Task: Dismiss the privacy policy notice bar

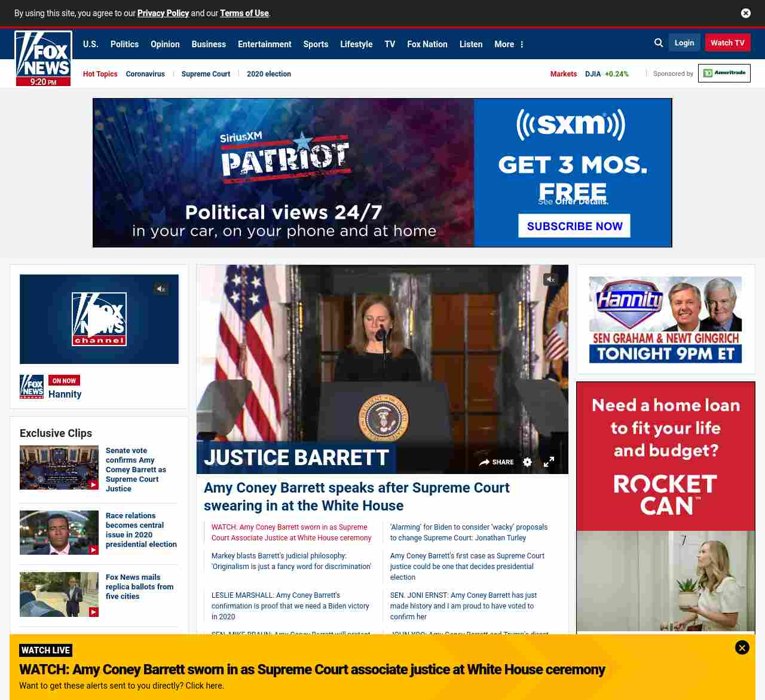Action: 746,13
